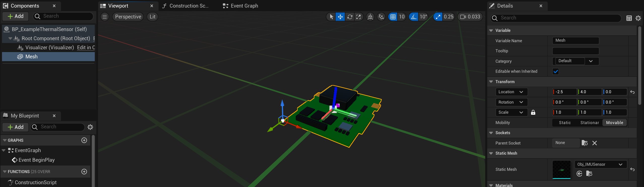This screenshot has height=187, width=644.
Task: Set Mobility to Static
Action: (x=565, y=123)
